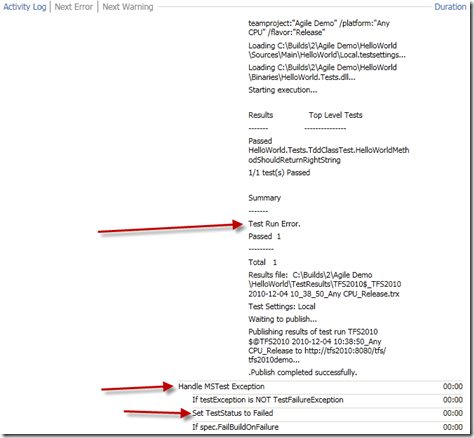474x438 pixels.
Task: Click the 'Waiting to publish...' line
Action: pos(282,319)
